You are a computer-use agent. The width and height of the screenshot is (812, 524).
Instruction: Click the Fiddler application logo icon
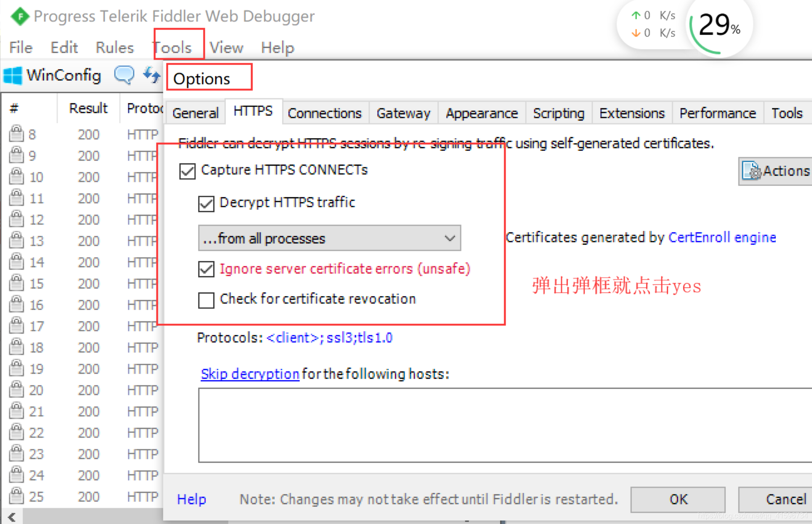pyautogui.click(x=20, y=17)
